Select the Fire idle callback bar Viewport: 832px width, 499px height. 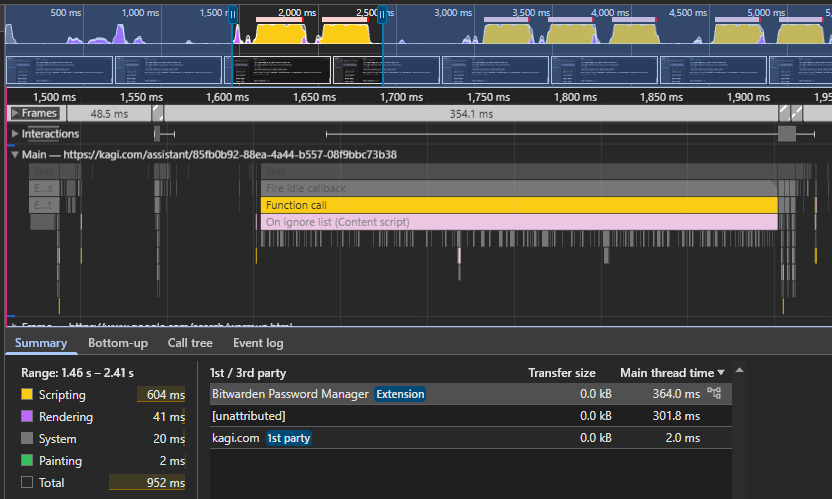tap(518, 188)
